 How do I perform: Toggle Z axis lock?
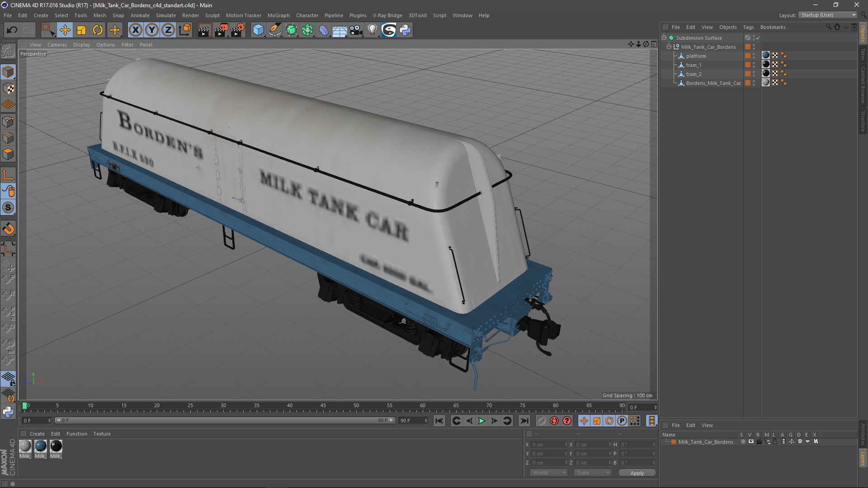click(x=168, y=30)
